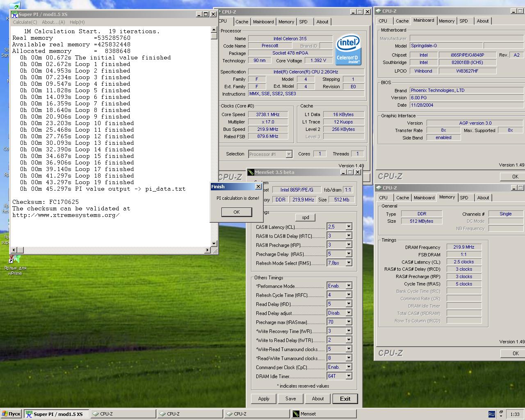Click DRAM Frequency 219.9 MHz in CPU-Z Memory
The width and height of the screenshot is (525, 420).
(x=464, y=247)
